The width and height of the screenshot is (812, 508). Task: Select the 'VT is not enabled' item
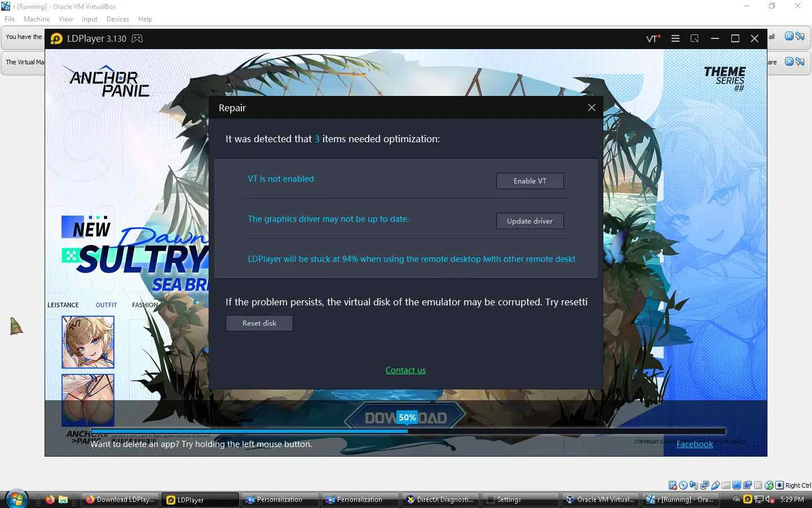click(281, 179)
